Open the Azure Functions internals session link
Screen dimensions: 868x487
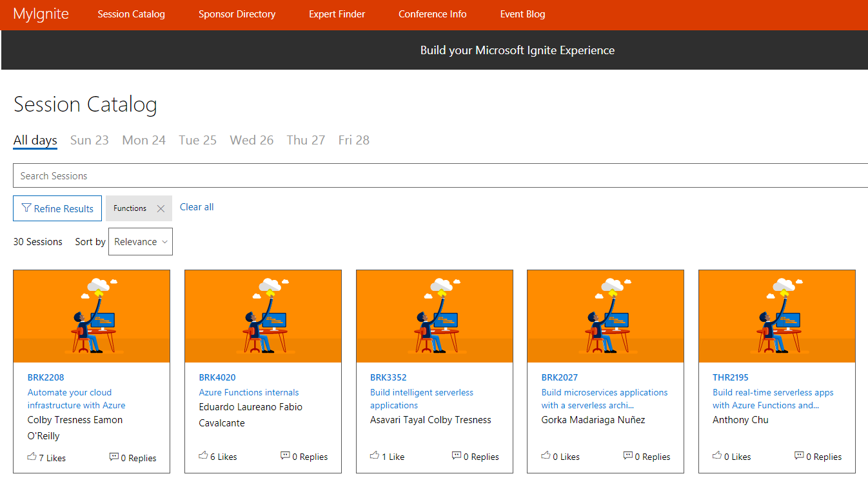click(249, 392)
